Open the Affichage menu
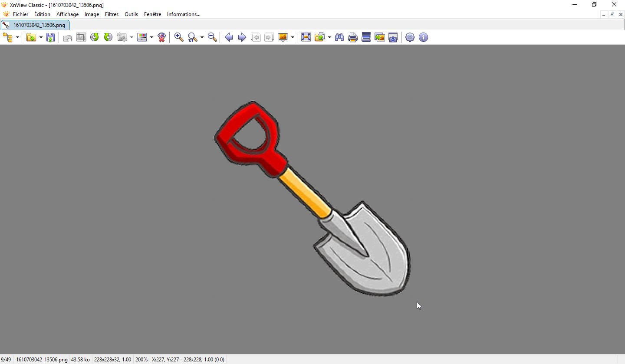The width and height of the screenshot is (625, 364). [68, 14]
